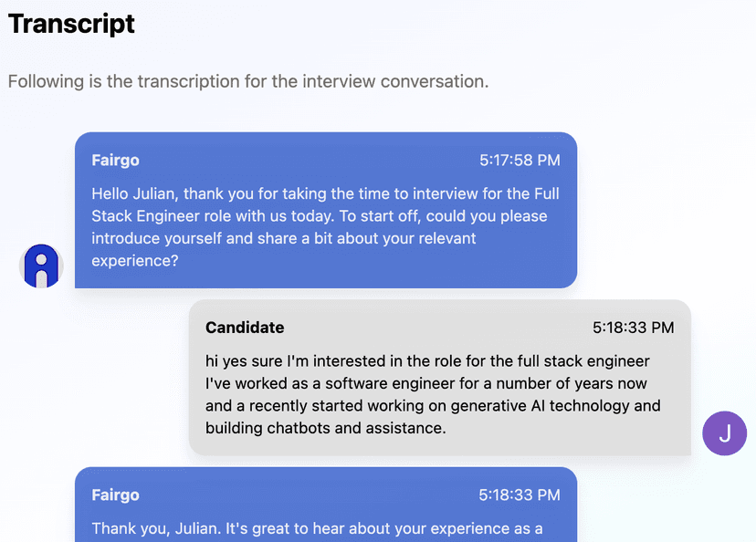Viewport: 756px width, 542px height.
Task: Click the word "interview" in the subtitle
Action: click(x=335, y=81)
